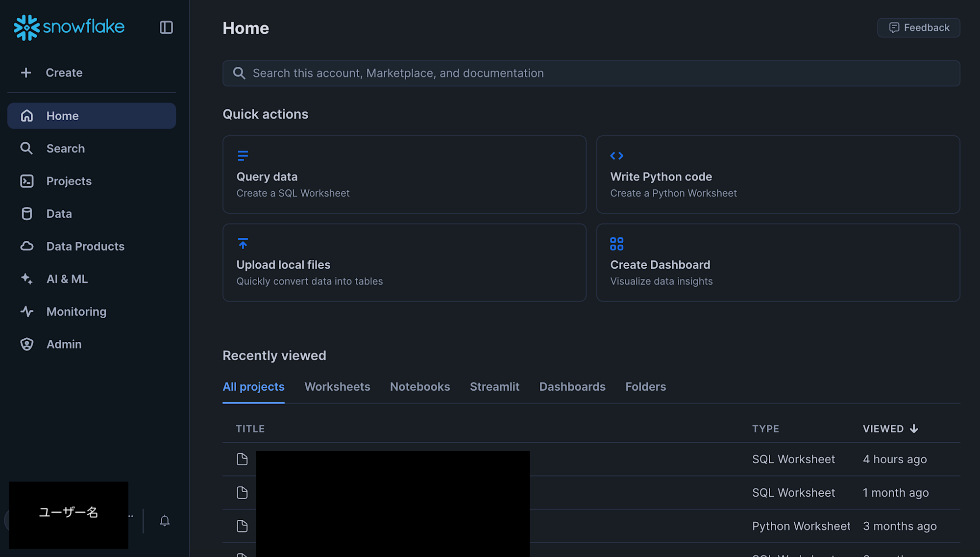Viewport: 980px width, 557px height.
Task: Click the Create plus icon
Action: [x=26, y=73]
